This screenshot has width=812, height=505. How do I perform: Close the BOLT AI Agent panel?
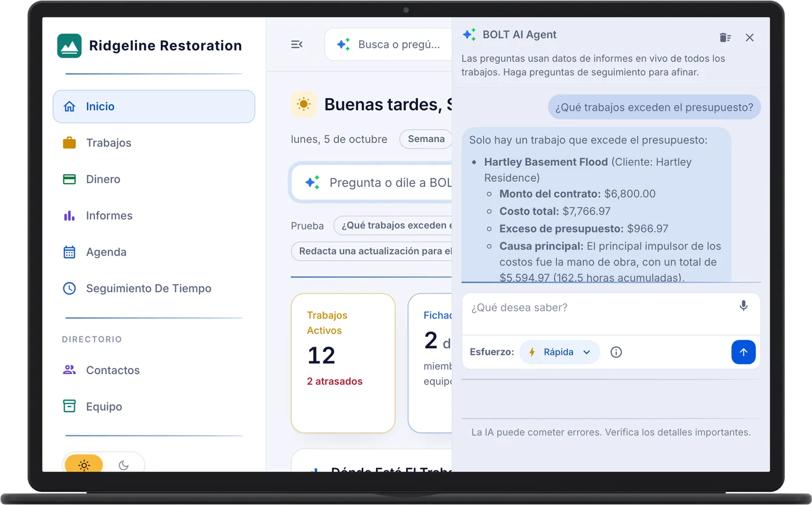(750, 38)
